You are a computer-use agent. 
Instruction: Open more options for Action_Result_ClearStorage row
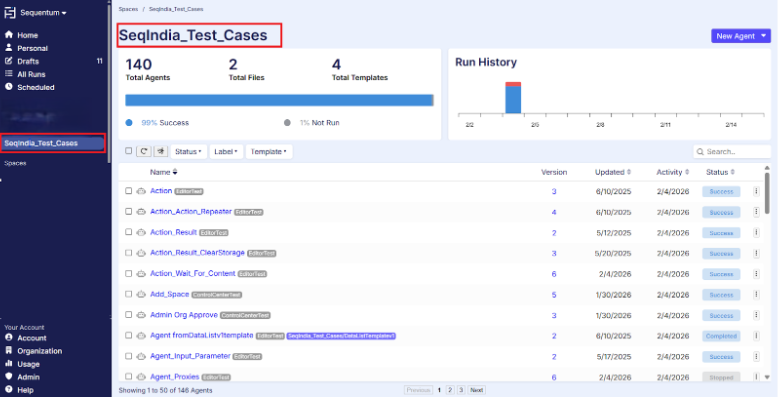pos(756,254)
